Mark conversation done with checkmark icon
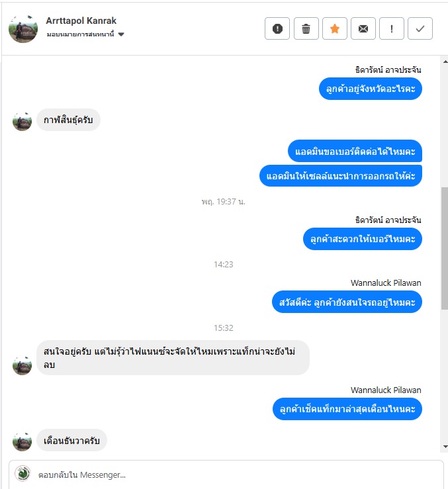 click(420, 28)
